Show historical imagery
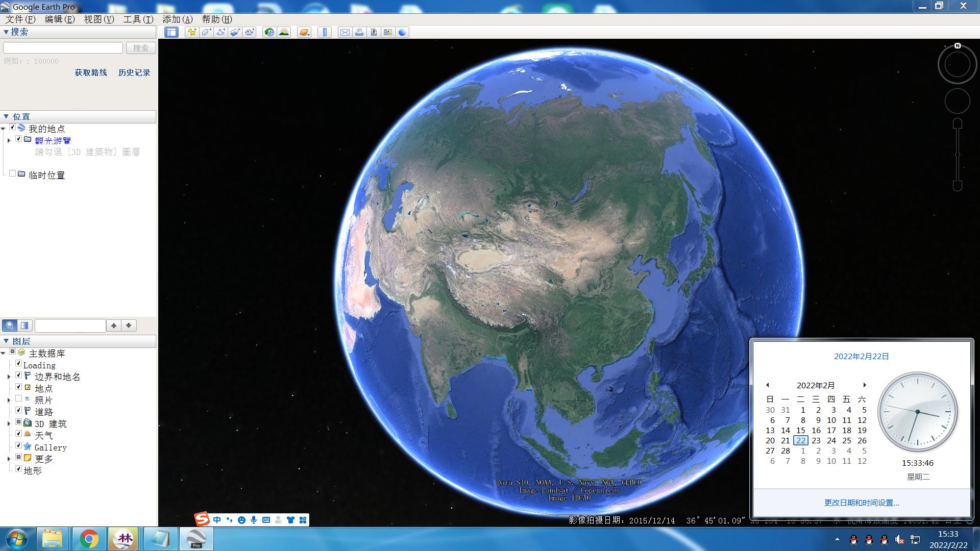Image resolution: width=980 pixels, height=551 pixels. pos(269,32)
